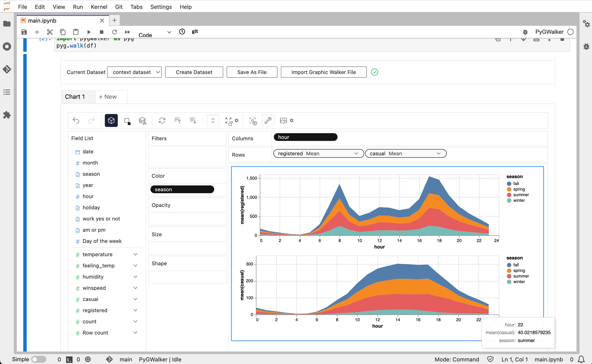Click the redo arrow icon

pyautogui.click(x=91, y=120)
